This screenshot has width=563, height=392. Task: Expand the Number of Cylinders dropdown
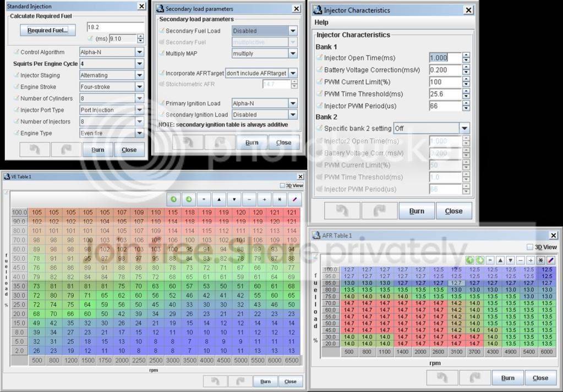pos(140,98)
